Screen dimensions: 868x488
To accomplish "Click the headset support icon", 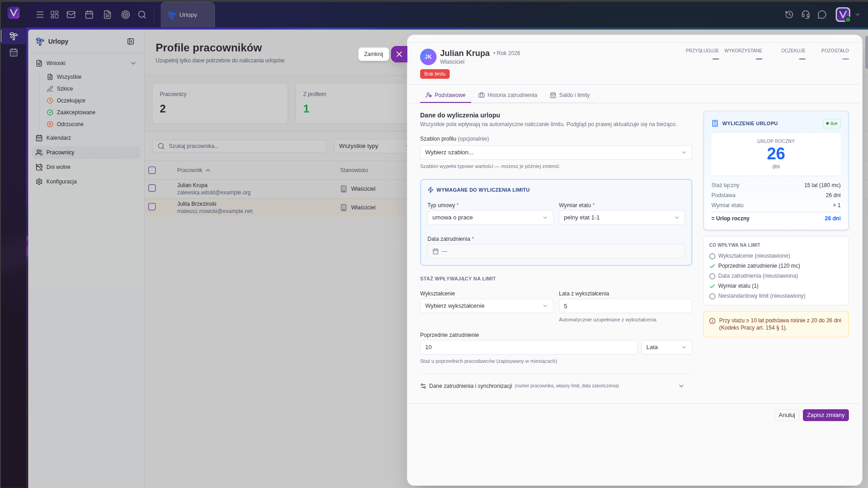I will [804, 14].
